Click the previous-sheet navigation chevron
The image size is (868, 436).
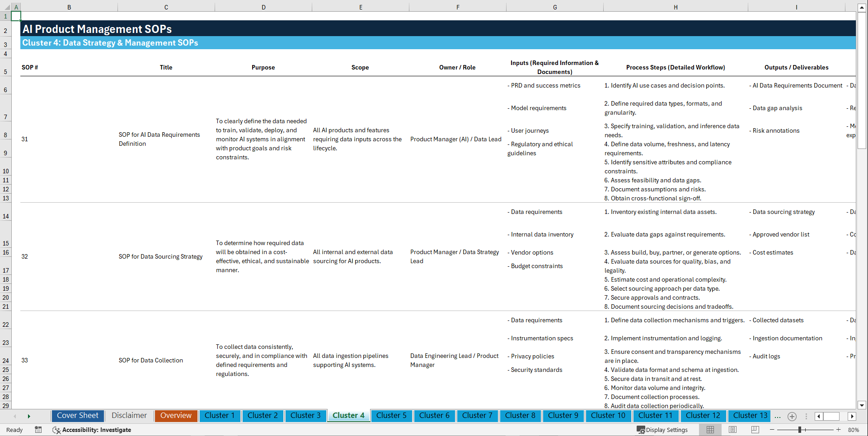coord(15,416)
